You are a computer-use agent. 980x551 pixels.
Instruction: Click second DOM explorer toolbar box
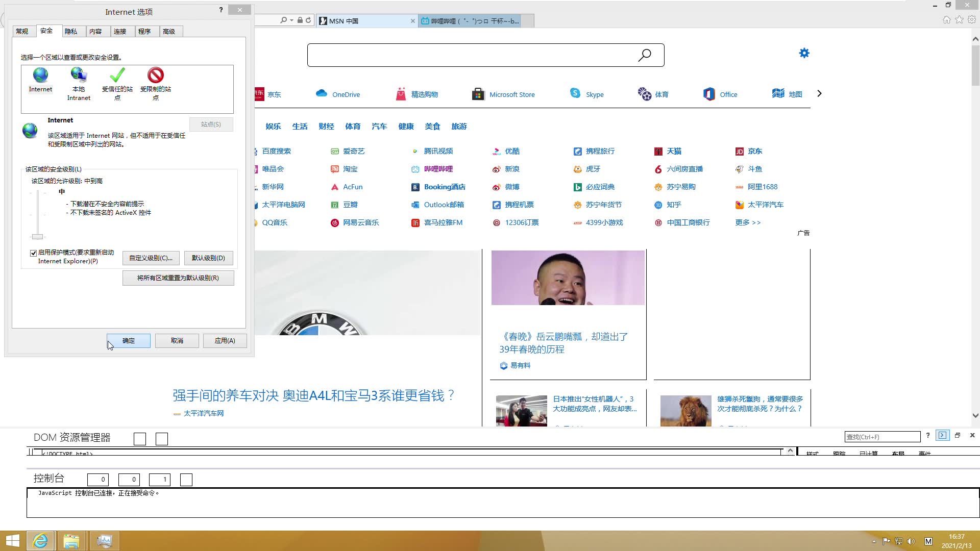tap(162, 439)
